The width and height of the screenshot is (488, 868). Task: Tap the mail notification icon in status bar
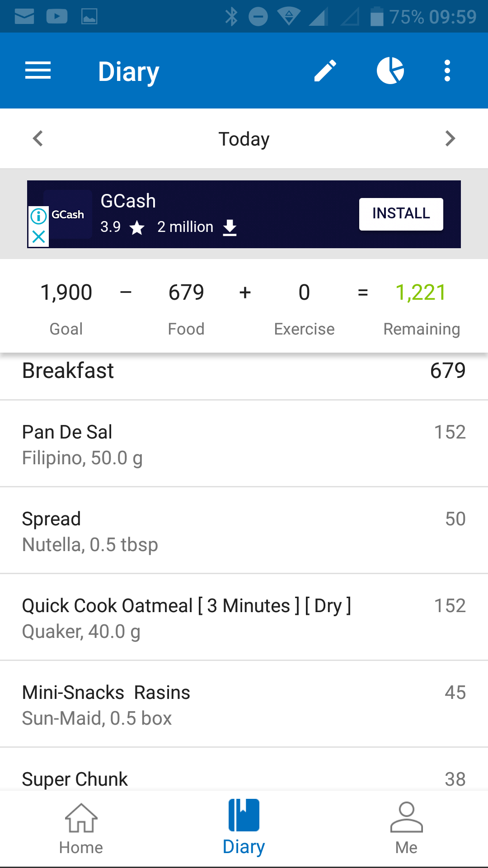pyautogui.click(x=24, y=17)
